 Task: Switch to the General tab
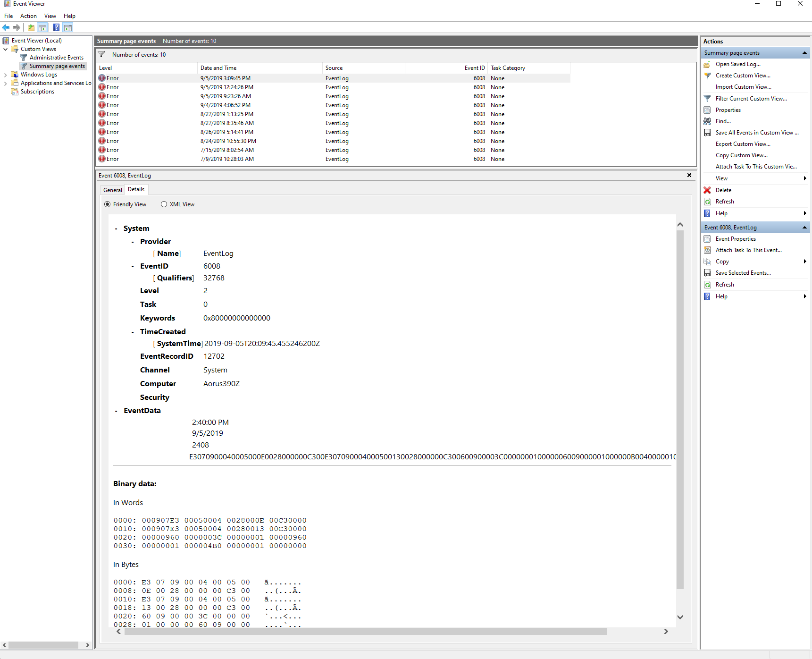click(x=113, y=190)
